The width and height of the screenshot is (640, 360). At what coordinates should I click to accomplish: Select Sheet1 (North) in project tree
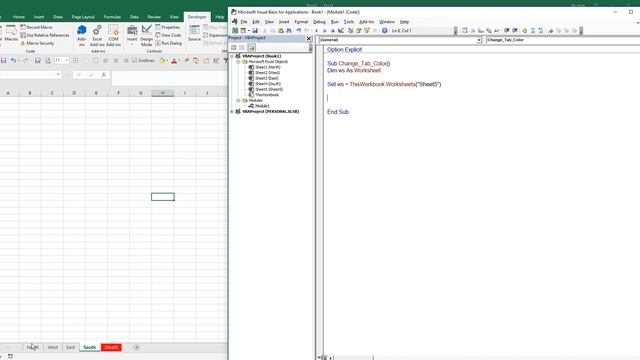coord(267,67)
